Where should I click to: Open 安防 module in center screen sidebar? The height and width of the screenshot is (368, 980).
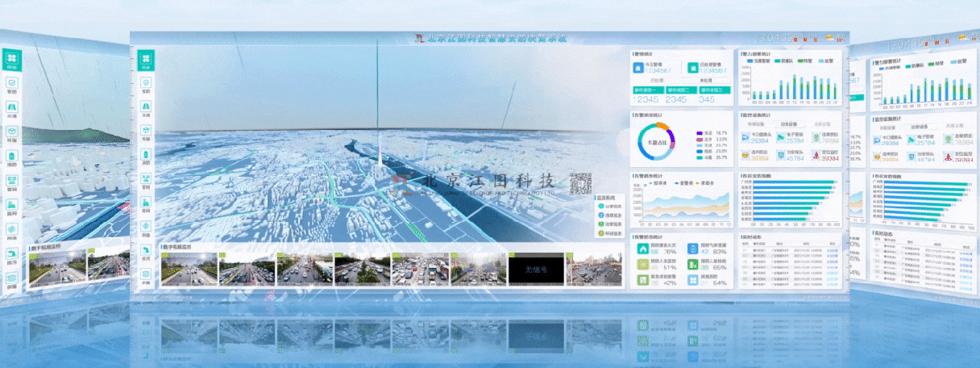pos(146,86)
